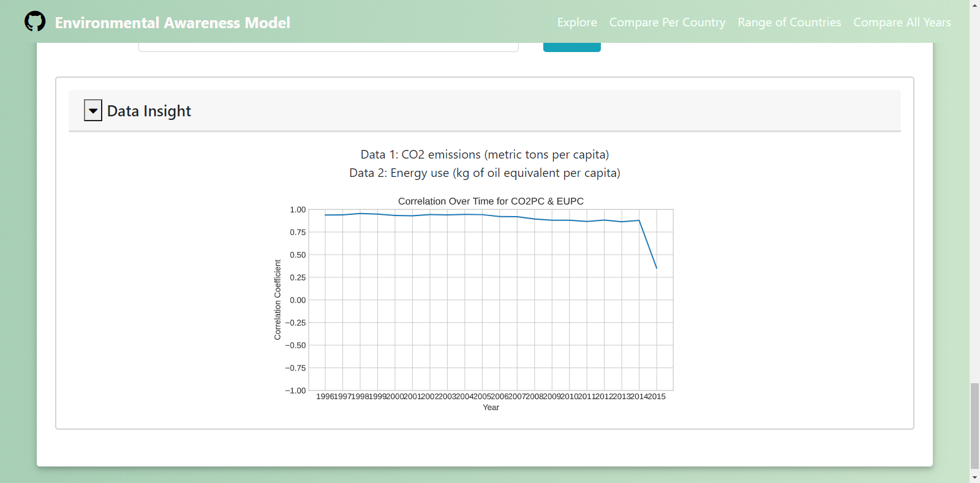980x483 pixels.
Task: Click the scrollbar down arrow
Action: 974,477
